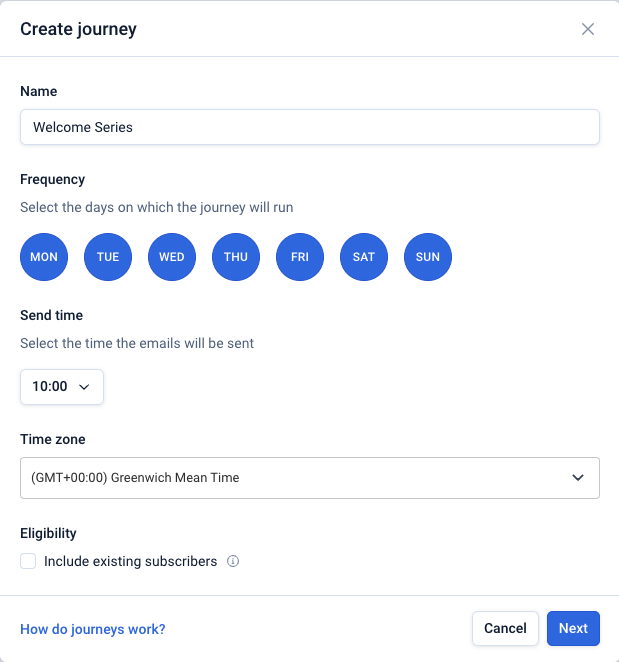This screenshot has width=619, height=662.
Task: Open the 10:00 send time dropdown
Action: pyautogui.click(x=61, y=386)
